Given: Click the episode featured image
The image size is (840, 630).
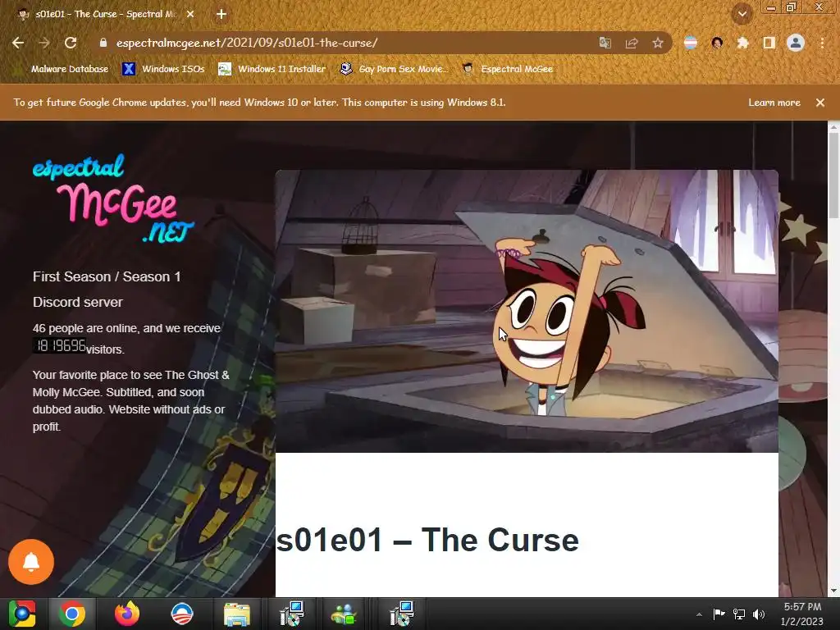Looking at the screenshot, I should tap(527, 311).
